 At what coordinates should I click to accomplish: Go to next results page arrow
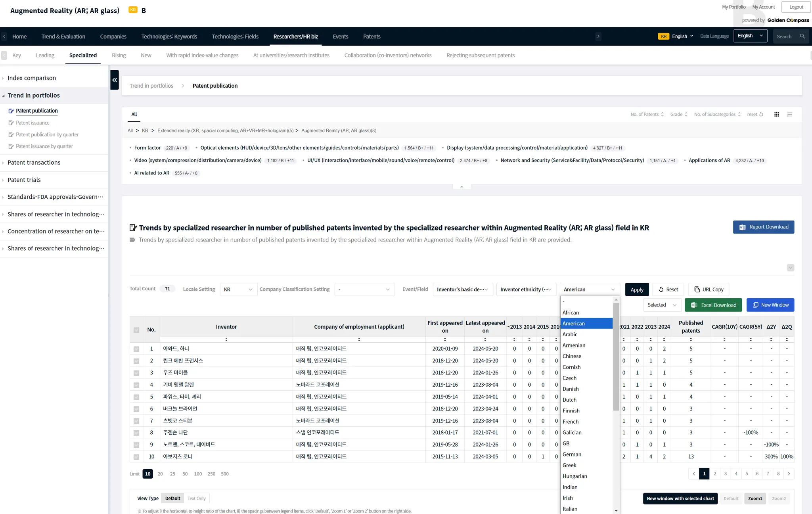pos(789,474)
